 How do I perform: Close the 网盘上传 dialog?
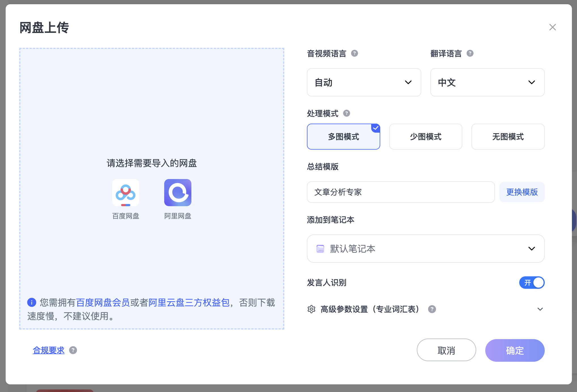coord(552,27)
